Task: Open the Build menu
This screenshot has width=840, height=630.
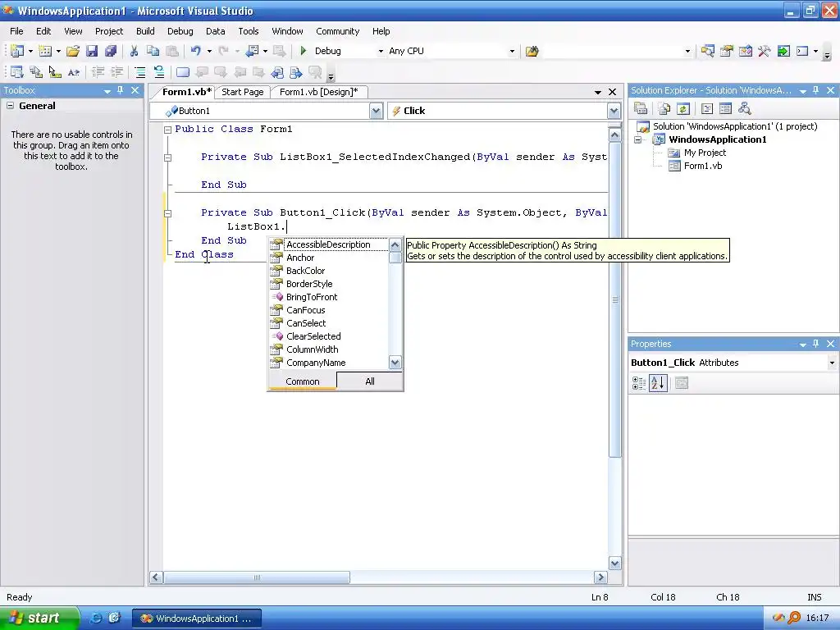Action: (x=145, y=31)
